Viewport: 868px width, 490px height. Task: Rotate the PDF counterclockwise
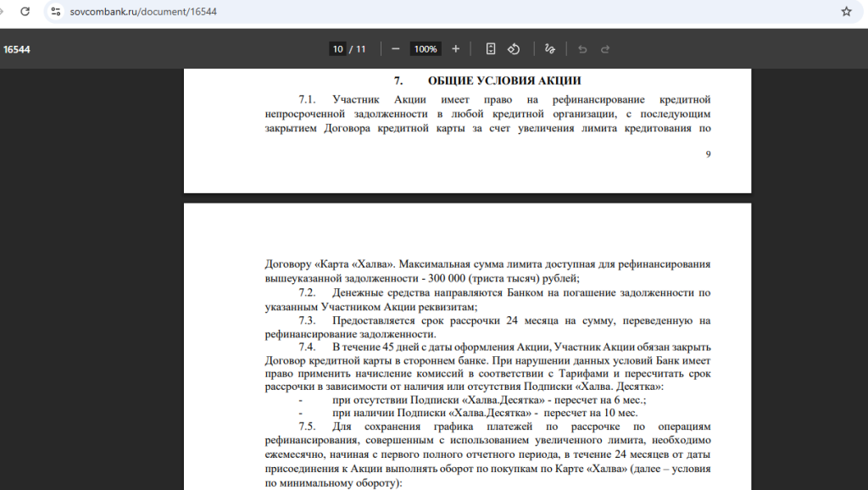pos(514,48)
